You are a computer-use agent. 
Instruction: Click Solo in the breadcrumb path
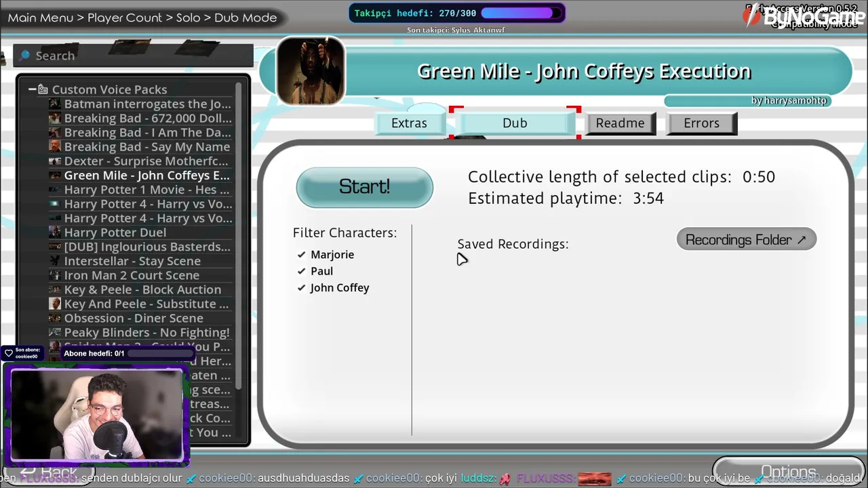[188, 18]
